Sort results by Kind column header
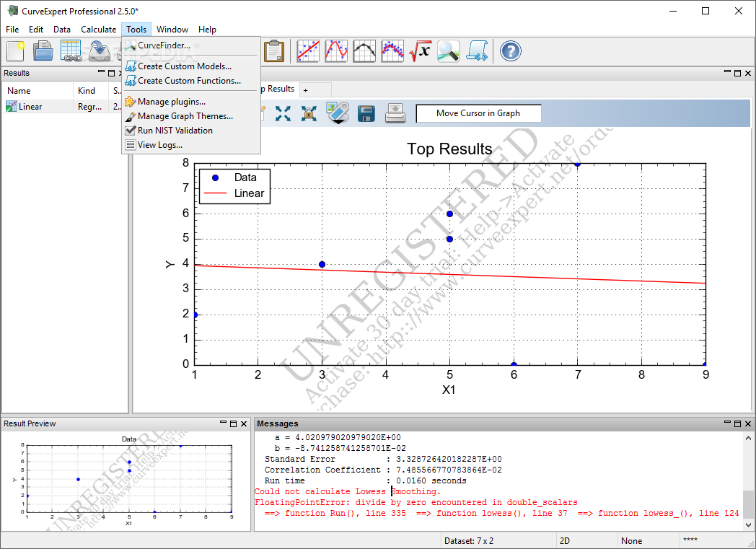Screen dimensions: 756x549 coord(91,91)
